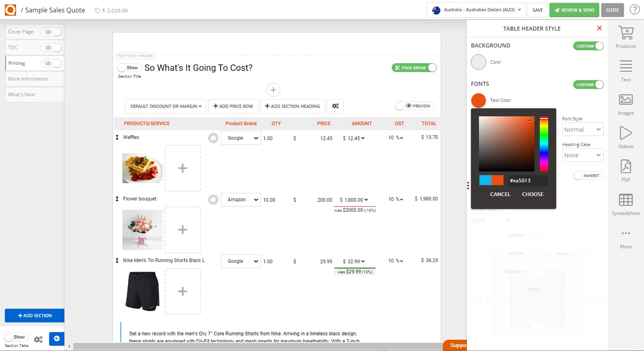
Task: Click reorder handle of Waffles row
Action: pos(117,137)
